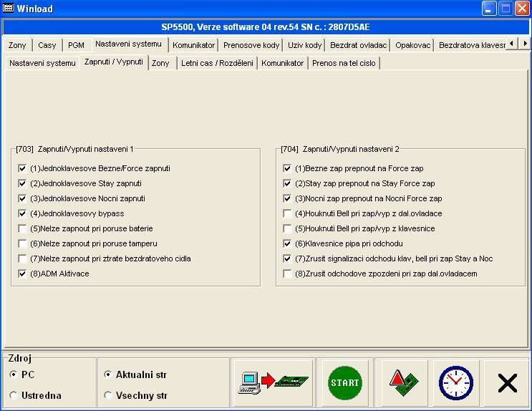Uncheck the ADM Aktivace option

(23, 274)
